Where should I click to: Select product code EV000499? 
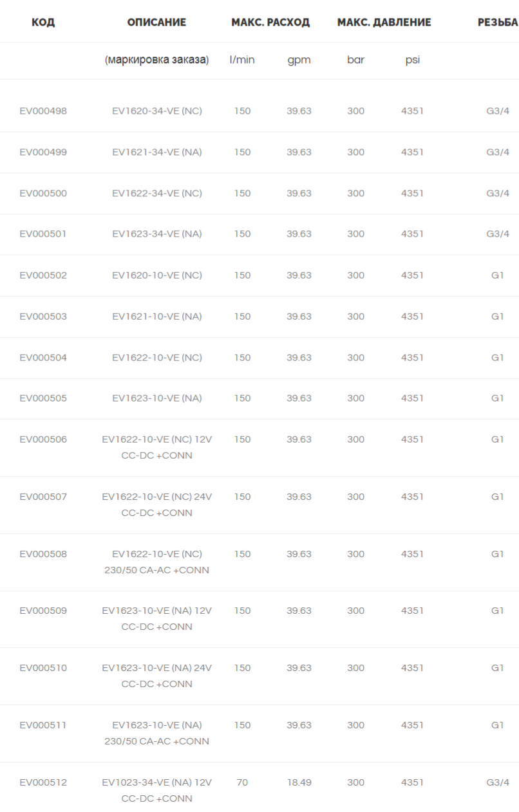43,152
